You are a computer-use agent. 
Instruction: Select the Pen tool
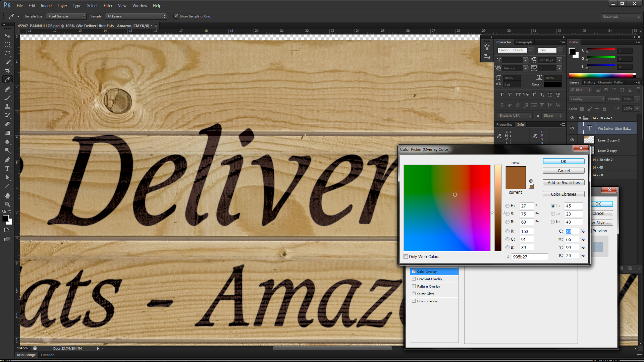[x=7, y=160]
